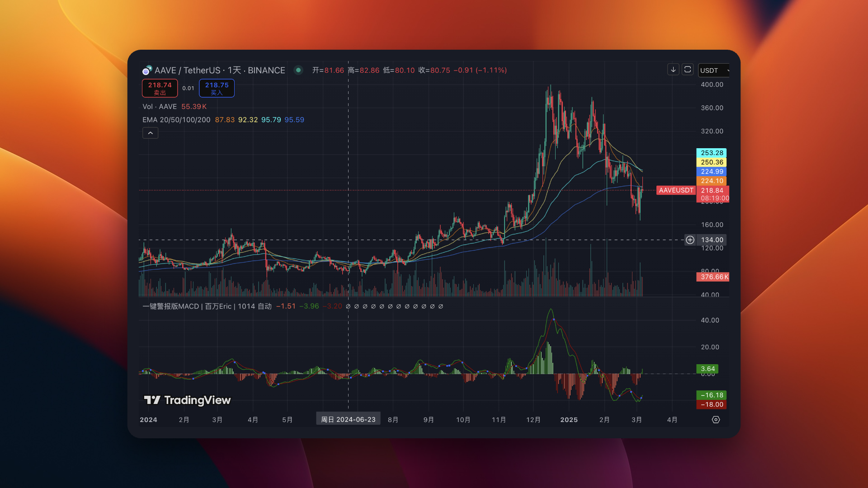Open chart settings gear icon
Screen dimensions: 868x488
pyautogui.click(x=716, y=420)
